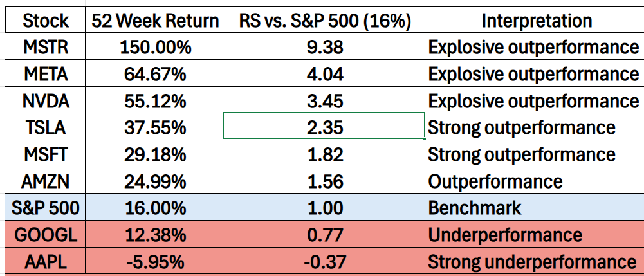
Task: Select the Stock header cell
Action: pyautogui.click(x=45, y=21)
